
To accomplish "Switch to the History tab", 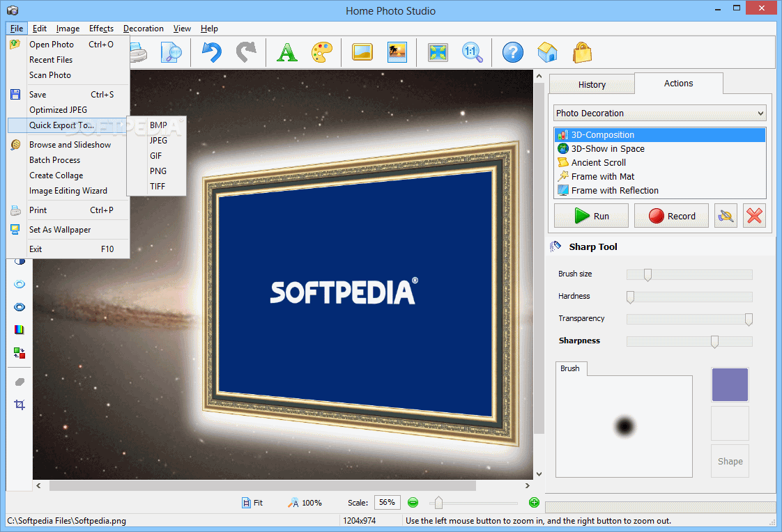I will coord(592,85).
